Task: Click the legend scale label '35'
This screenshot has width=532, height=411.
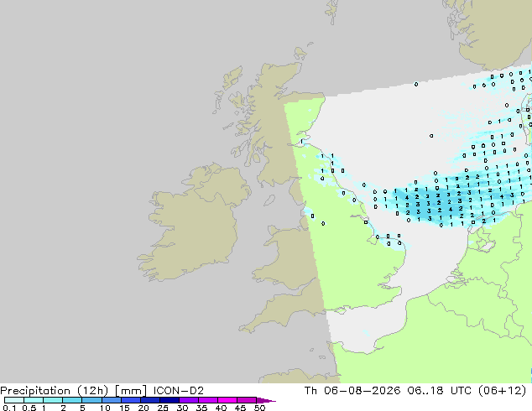Action: (201, 408)
